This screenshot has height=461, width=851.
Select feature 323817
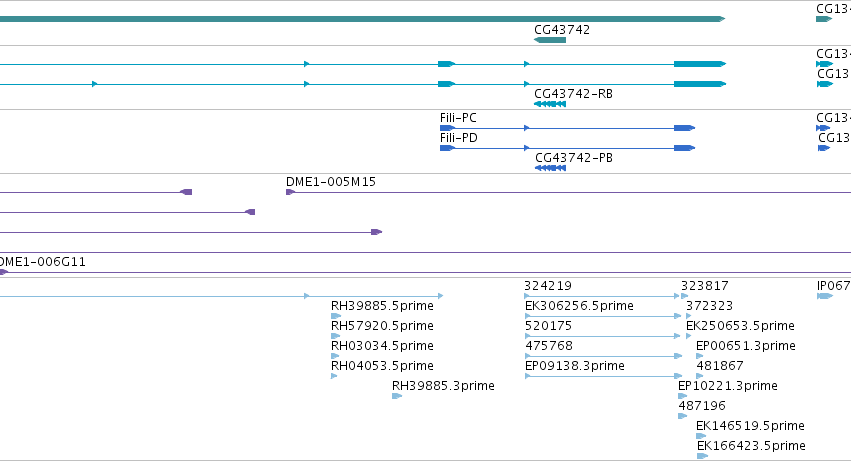pyautogui.click(x=704, y=286)
